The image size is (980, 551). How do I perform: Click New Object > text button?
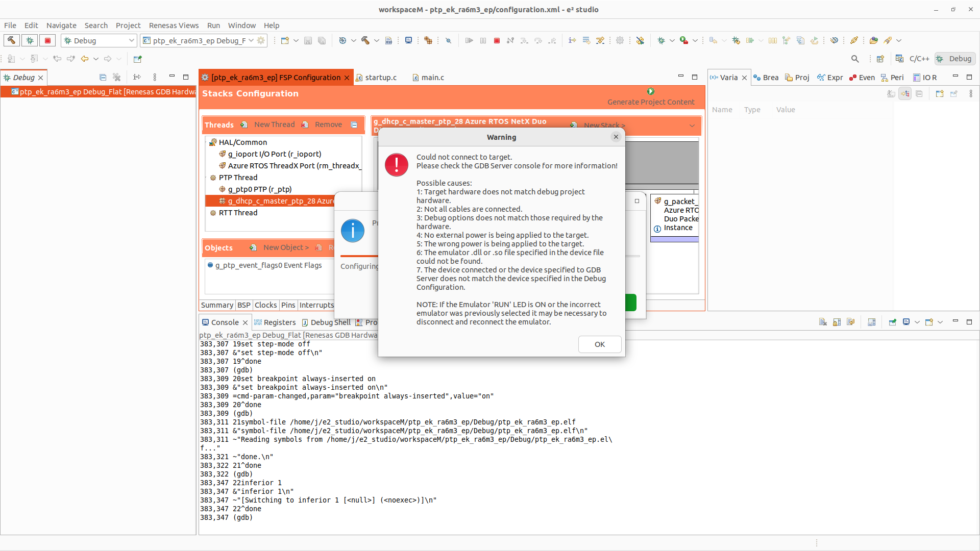point(286,247)
